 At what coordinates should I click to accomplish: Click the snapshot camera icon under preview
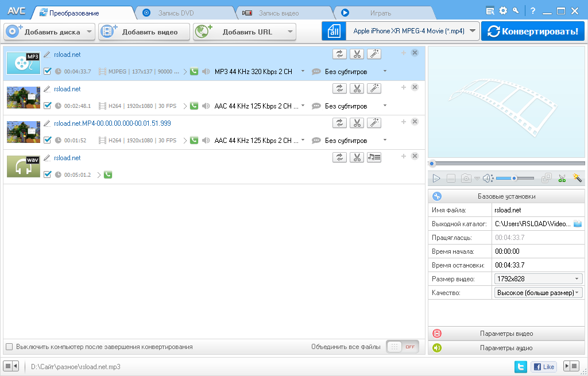point(466,179)
